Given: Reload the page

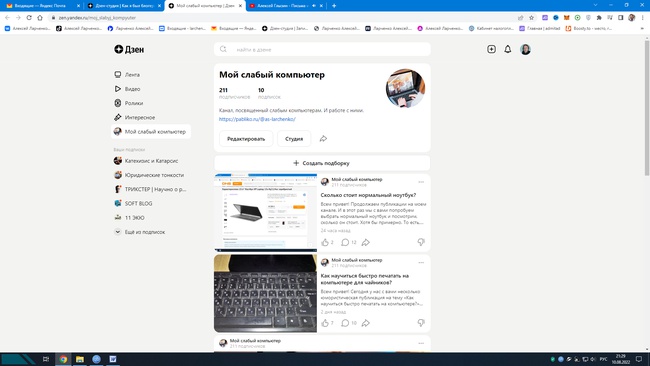Looking at the screenshot, I should [29, 18].
